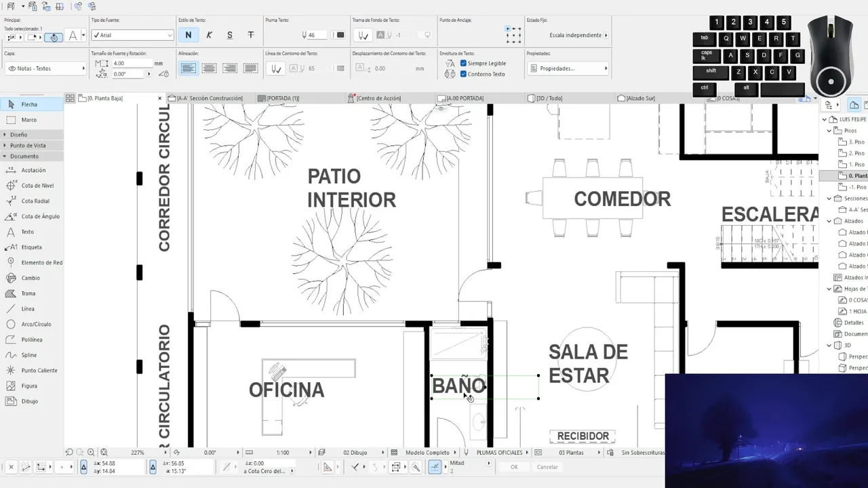
Task: Toggle underline S text style
Action: point(230,35)
